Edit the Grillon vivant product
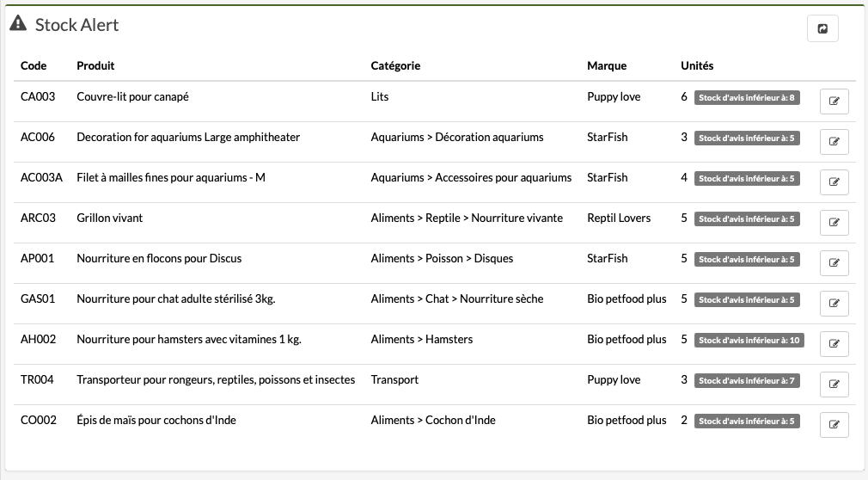The height and width of the screenshot is (480, 868). pyautogui.click(x=834, y=223)
